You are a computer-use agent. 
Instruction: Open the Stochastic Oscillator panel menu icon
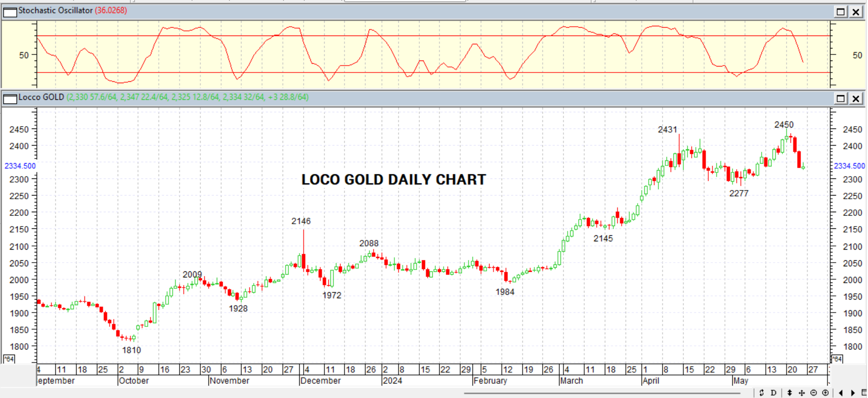point(10,12)
